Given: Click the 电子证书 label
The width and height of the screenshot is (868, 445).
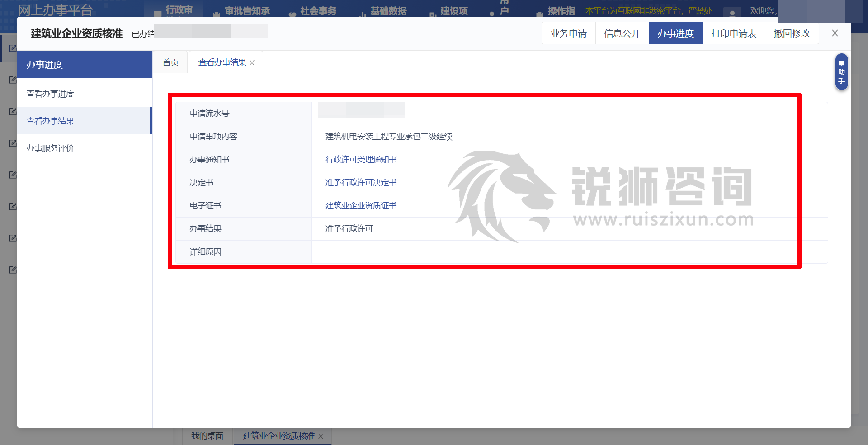Looking at the screenshot, I should click(x=205, y=206).
